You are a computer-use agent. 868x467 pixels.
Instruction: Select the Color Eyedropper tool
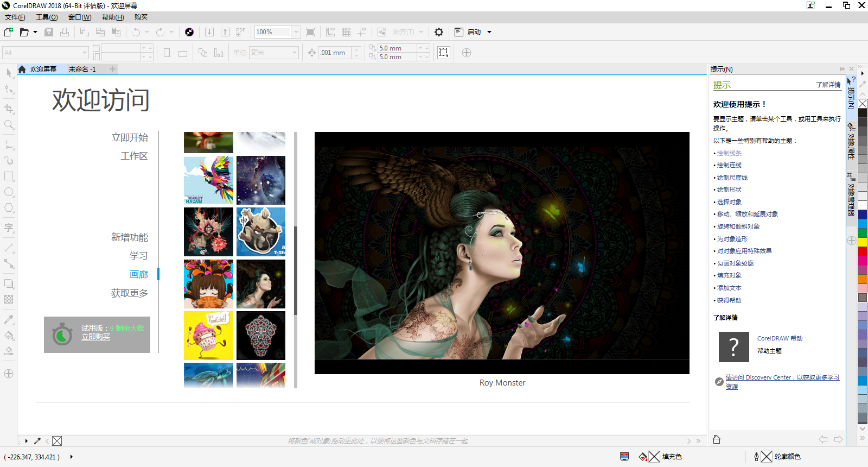click(9, 319)
